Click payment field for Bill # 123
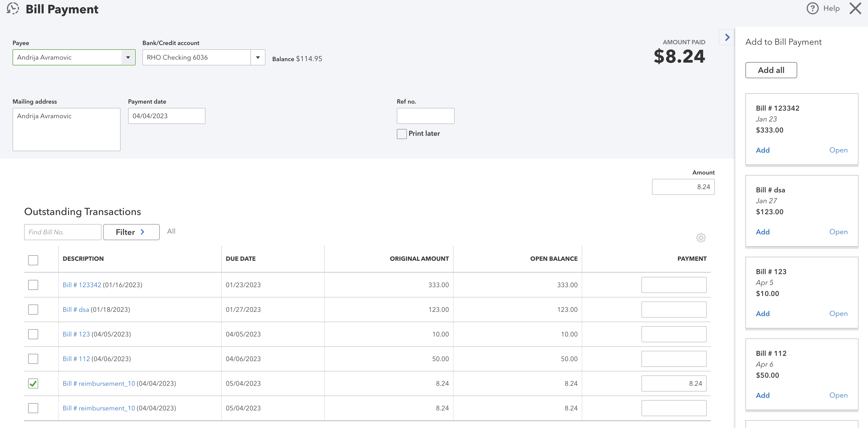The image size is (868, 428). tap(674, 334)
